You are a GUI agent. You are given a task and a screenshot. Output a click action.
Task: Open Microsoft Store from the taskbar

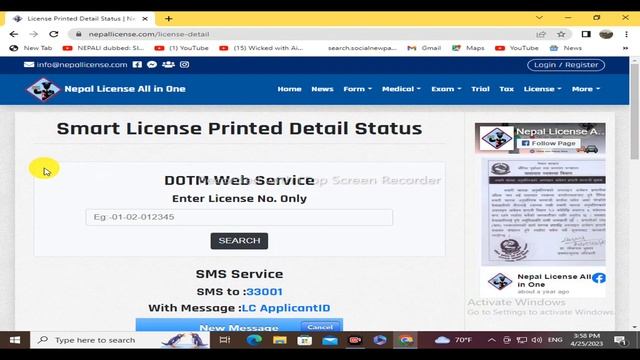tap(304, 340)
